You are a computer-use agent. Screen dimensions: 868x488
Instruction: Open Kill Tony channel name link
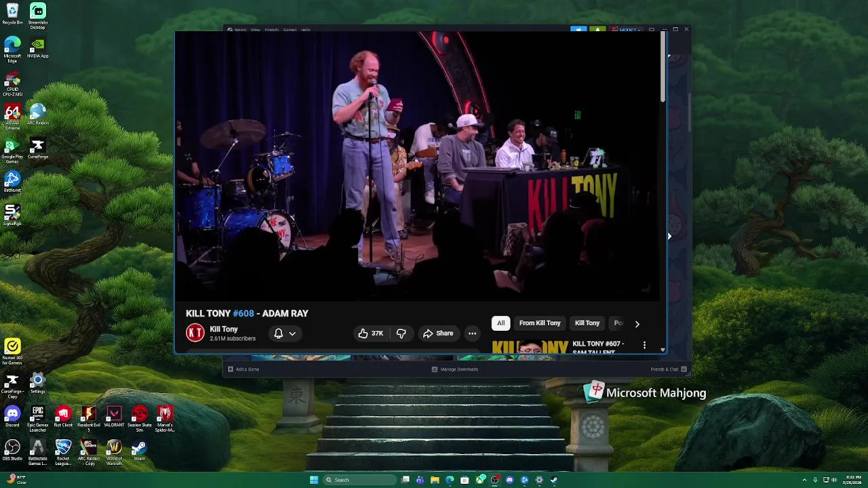pos(224,329)
